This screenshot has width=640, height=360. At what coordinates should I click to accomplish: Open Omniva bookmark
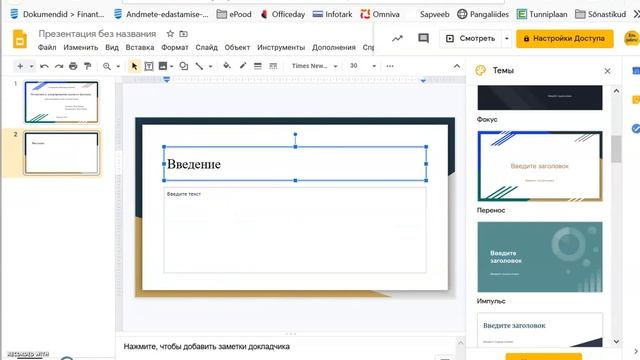(380, 14)
